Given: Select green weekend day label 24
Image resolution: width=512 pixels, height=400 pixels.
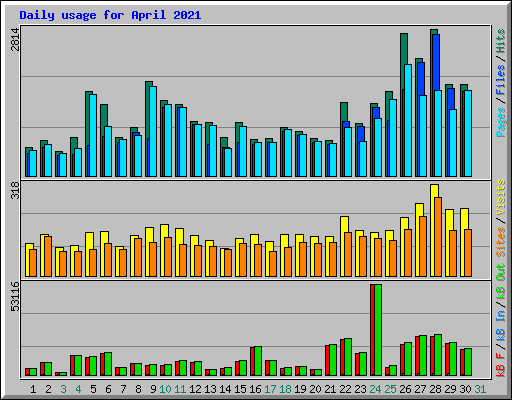Looking at the screenshot, I should [x=375, y=389].
